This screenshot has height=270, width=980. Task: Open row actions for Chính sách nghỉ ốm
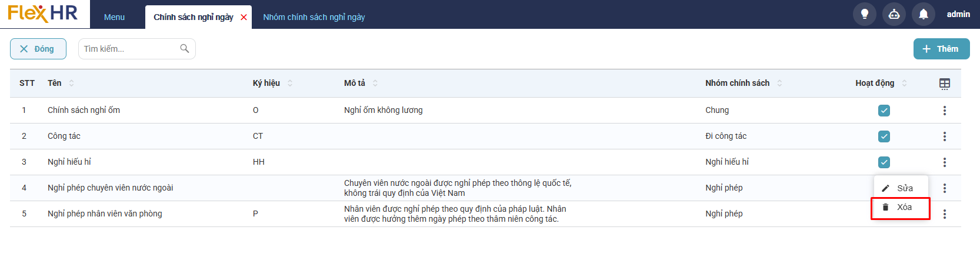[x=945, y=111]
